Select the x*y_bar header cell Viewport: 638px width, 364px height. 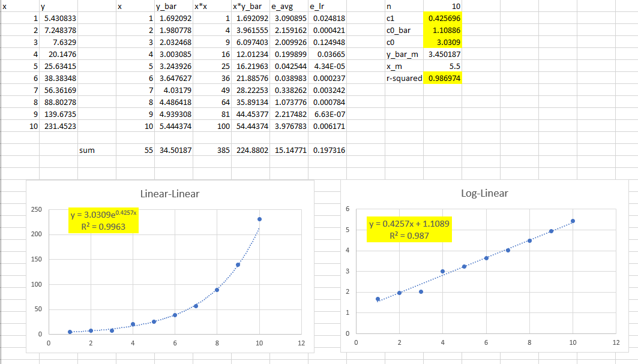pos(251,7)
